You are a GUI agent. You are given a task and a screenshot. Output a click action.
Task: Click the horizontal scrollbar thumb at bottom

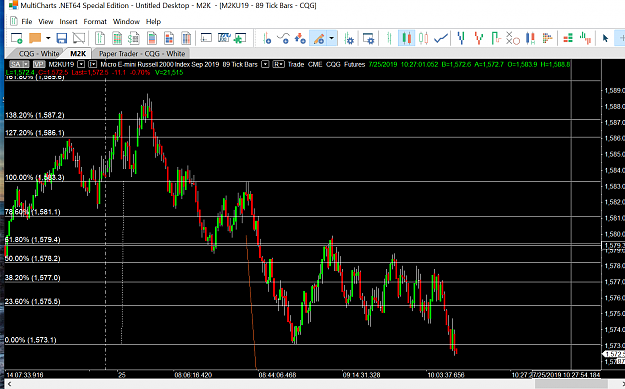point(571,384)
